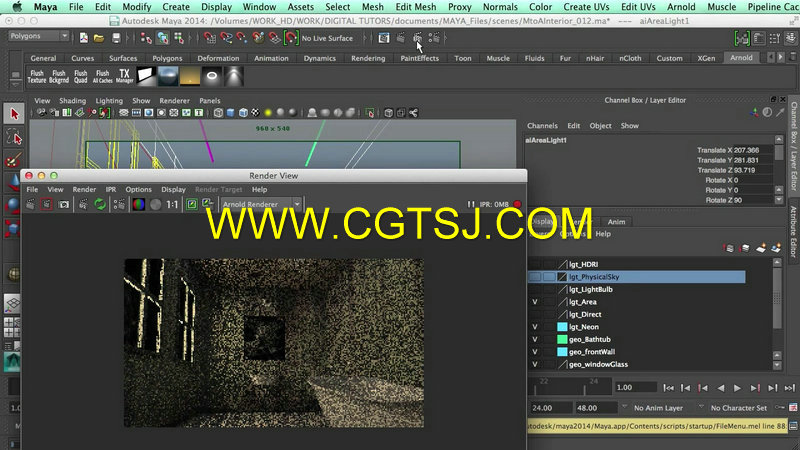Open the Arnold menu in menu bar
800x450 pixels.
tap(681, 7)
